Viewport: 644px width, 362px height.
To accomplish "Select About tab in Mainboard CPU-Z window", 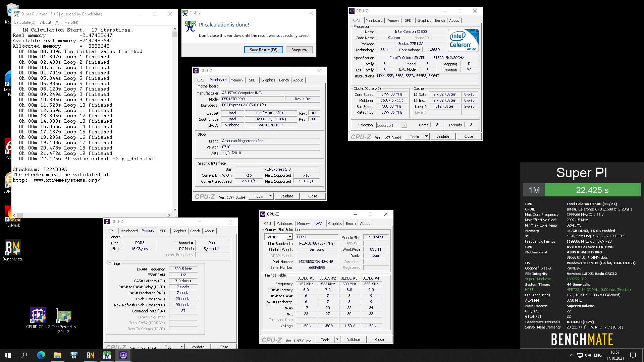I will (298, 80).
